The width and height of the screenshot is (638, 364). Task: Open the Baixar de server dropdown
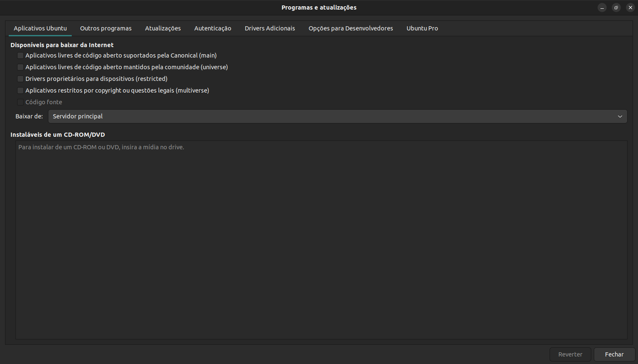coord(337,116)
